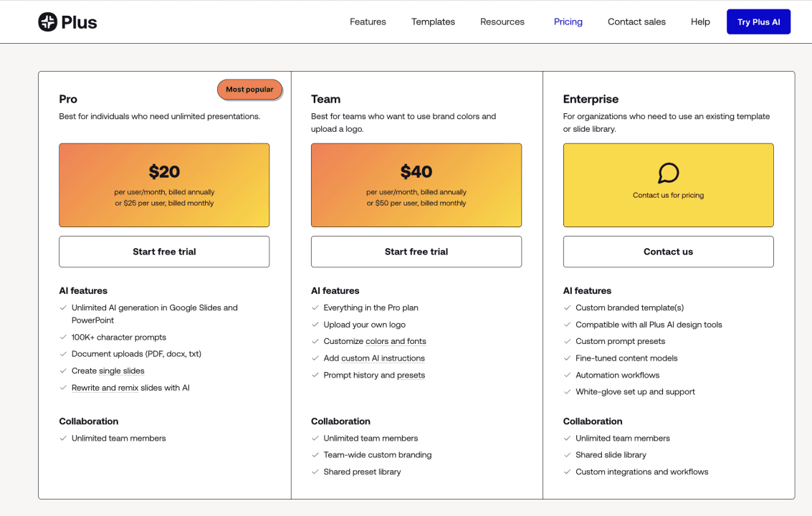
Task: Start free trial for the Pro plan
Action: tap(164, 252)
